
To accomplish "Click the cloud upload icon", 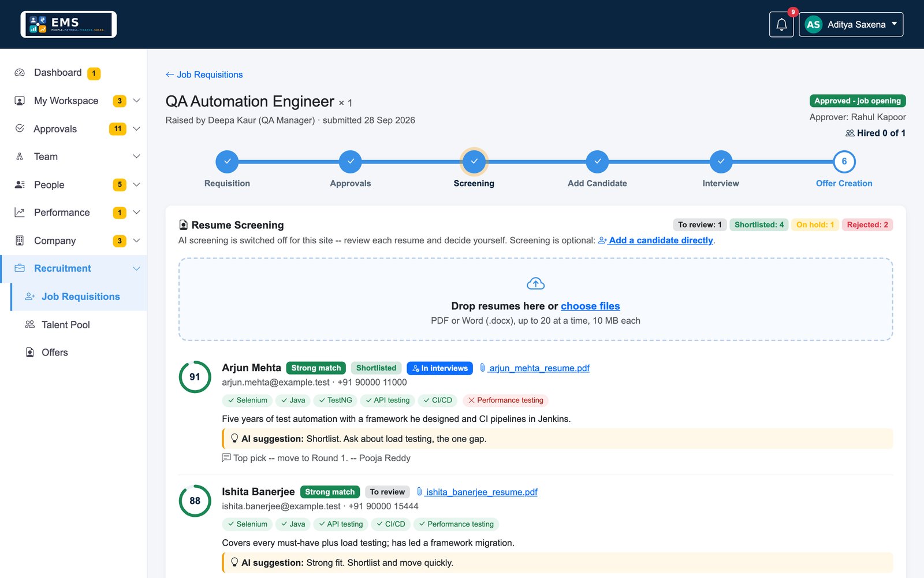I will [x=536, y=284].
